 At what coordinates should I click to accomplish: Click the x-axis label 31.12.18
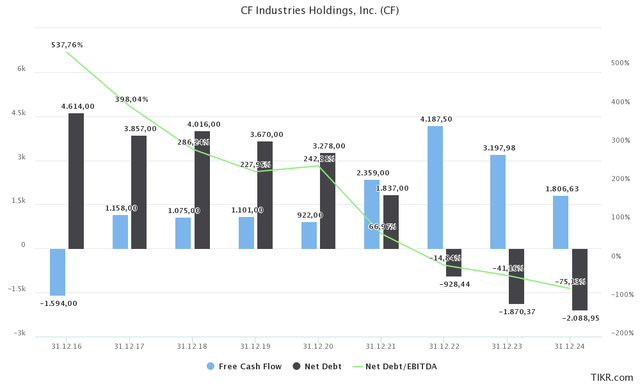(192, 346)
